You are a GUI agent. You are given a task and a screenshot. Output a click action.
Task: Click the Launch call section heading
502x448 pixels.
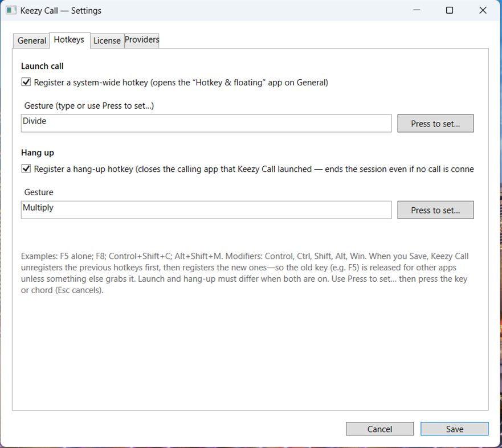click(x=42, y=66)
